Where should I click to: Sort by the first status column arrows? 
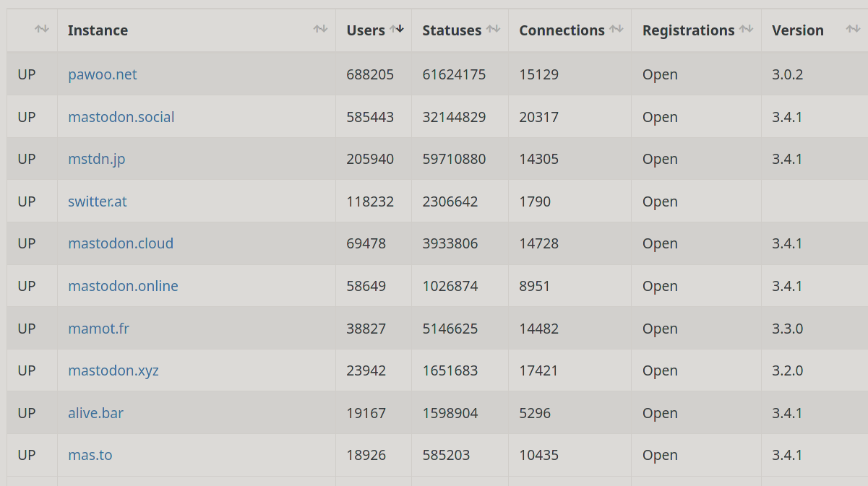click(x=42, y=29)
